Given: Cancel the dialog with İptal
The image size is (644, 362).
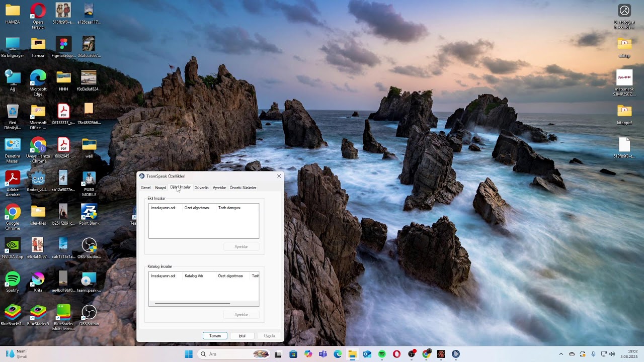Looking at the screenshot, I should pyautogui.click(x=242, y=336).
